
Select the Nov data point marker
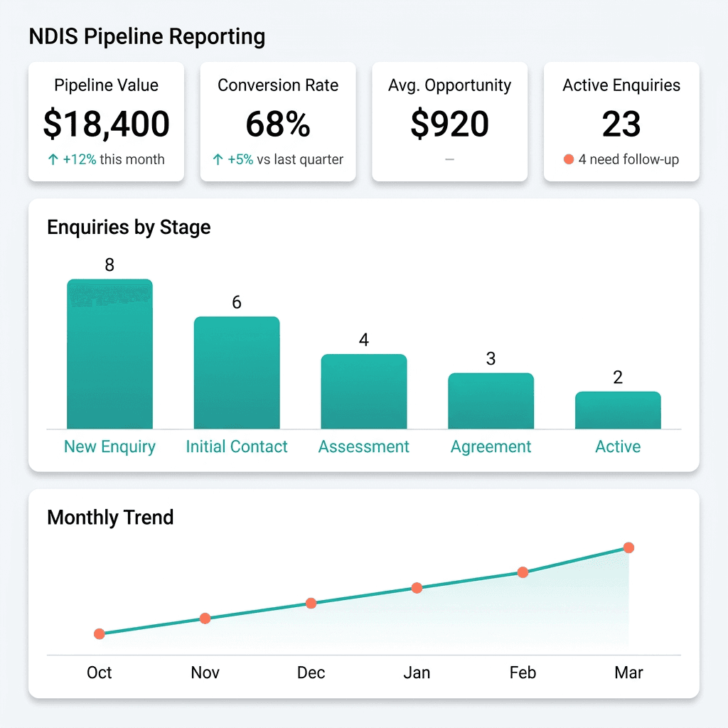[205, 619]
